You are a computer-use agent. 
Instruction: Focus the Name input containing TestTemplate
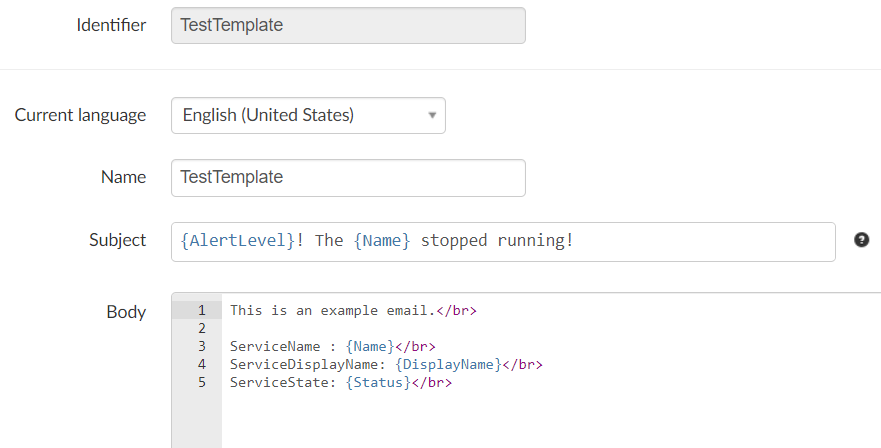pos(348,178)
